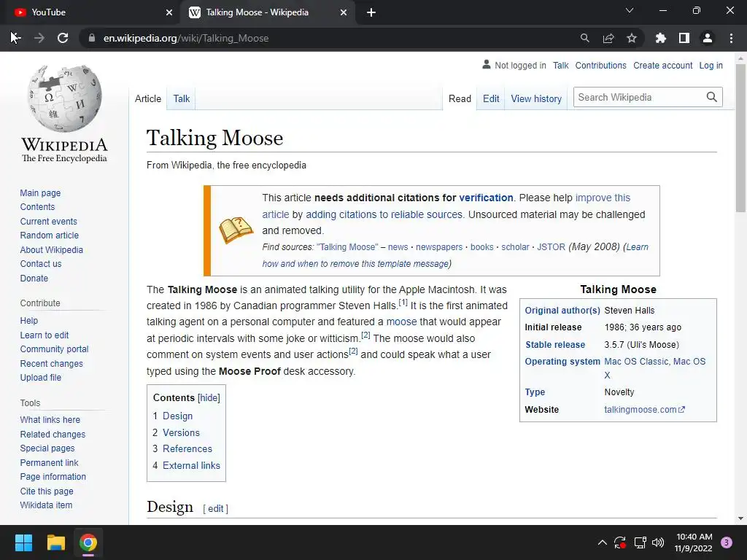
Task: Click the browser address bar URL
Action: pos(186,38)
